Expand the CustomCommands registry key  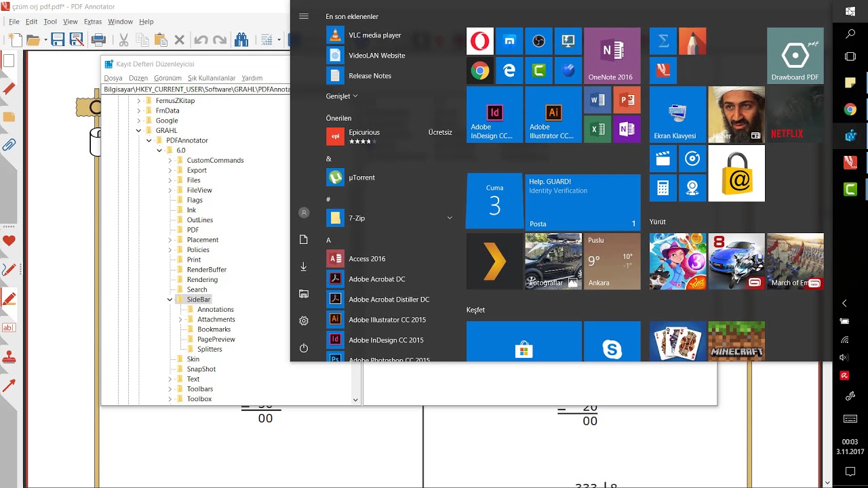pos(170,161)
